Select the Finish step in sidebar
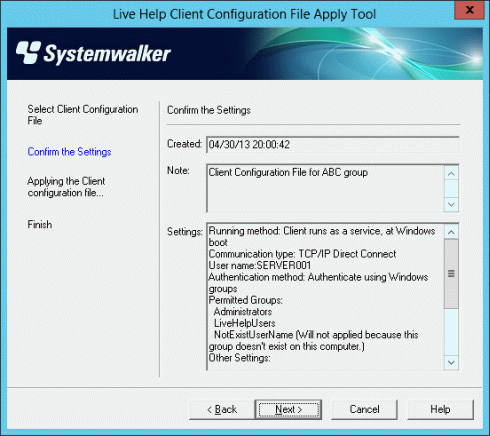 (x=40, y=224)
